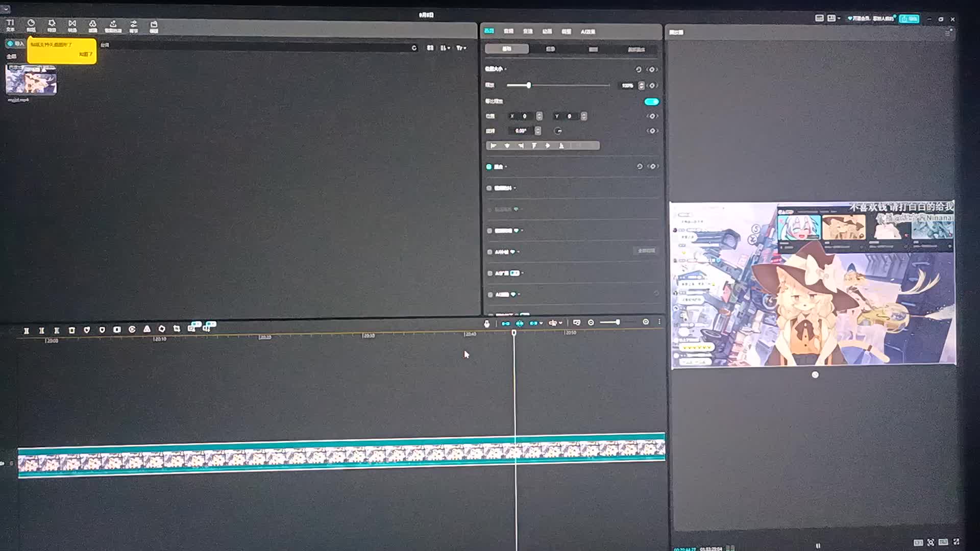Select the Crop tool in timeline toolbar
The height and width of the screenshot is (551, 980).
177,329
